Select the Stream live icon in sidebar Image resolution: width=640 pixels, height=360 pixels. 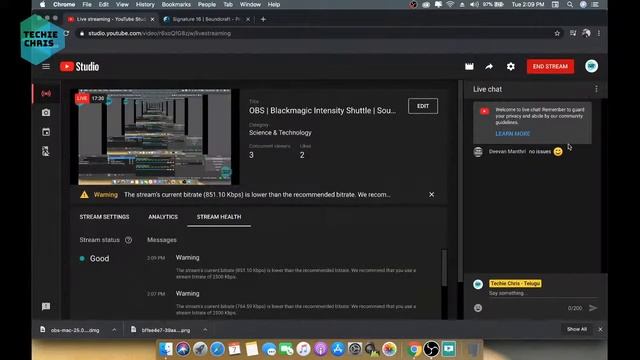tap(46, 93)
